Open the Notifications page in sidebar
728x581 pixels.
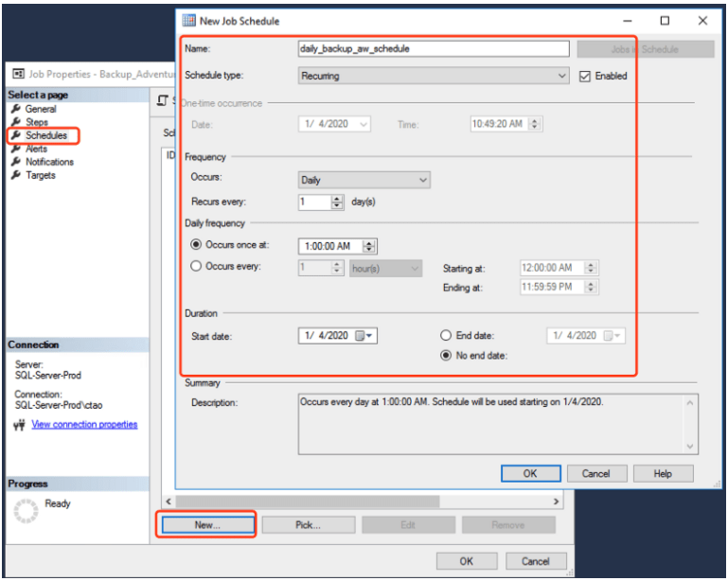click(x=49, y=162)
